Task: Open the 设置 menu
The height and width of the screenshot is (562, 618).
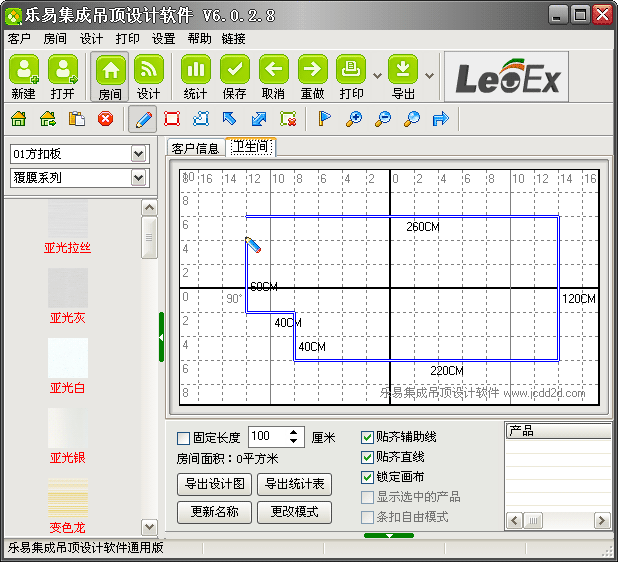Action: (x=163, y=39)
